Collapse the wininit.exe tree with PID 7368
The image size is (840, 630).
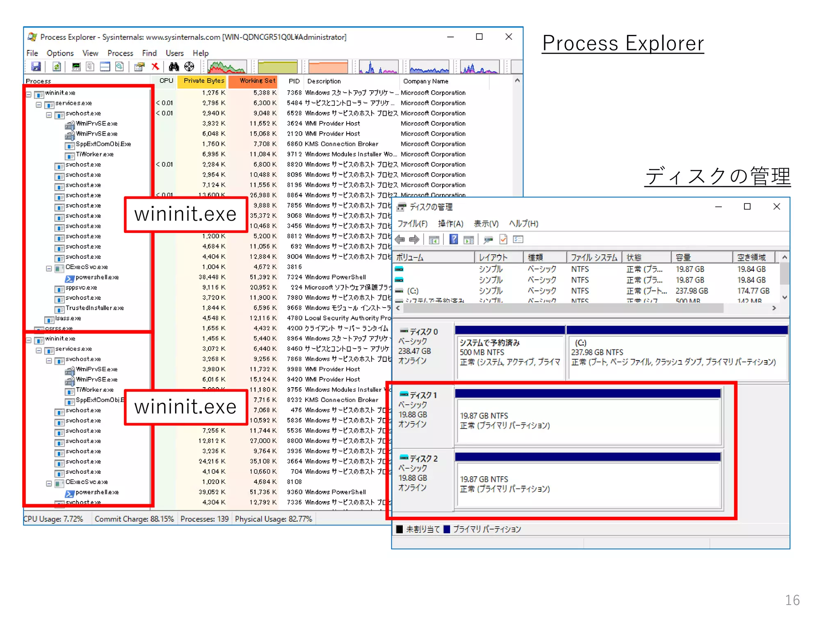click(x=29, y=95)
